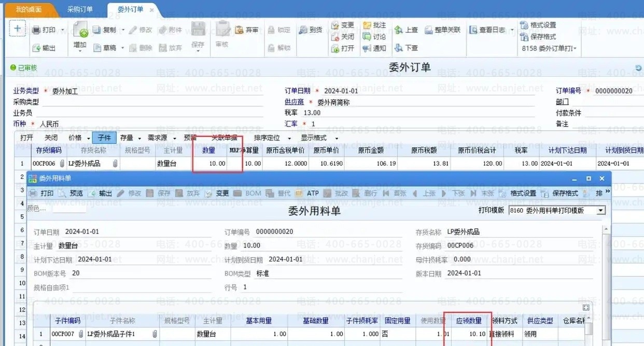Click the 弃审 (un-audit) toolbar icon
The height and width of the screenshot is (346, 644).
[240, 30]
